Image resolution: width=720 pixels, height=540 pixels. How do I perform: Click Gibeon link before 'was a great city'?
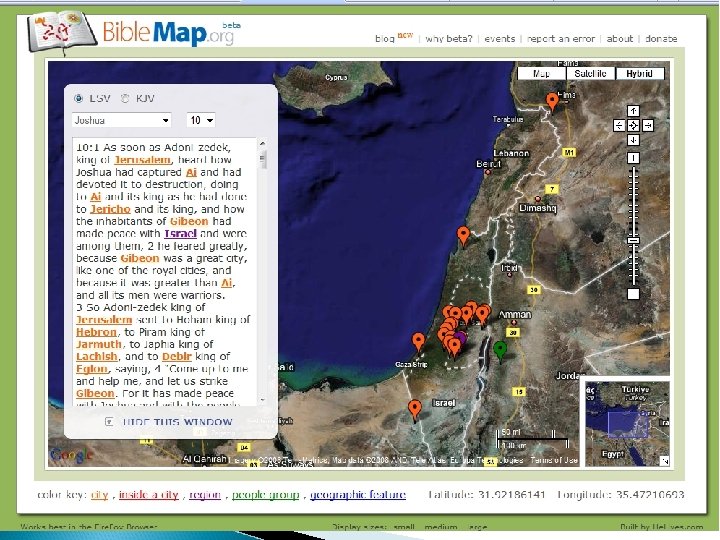point(140,258)
